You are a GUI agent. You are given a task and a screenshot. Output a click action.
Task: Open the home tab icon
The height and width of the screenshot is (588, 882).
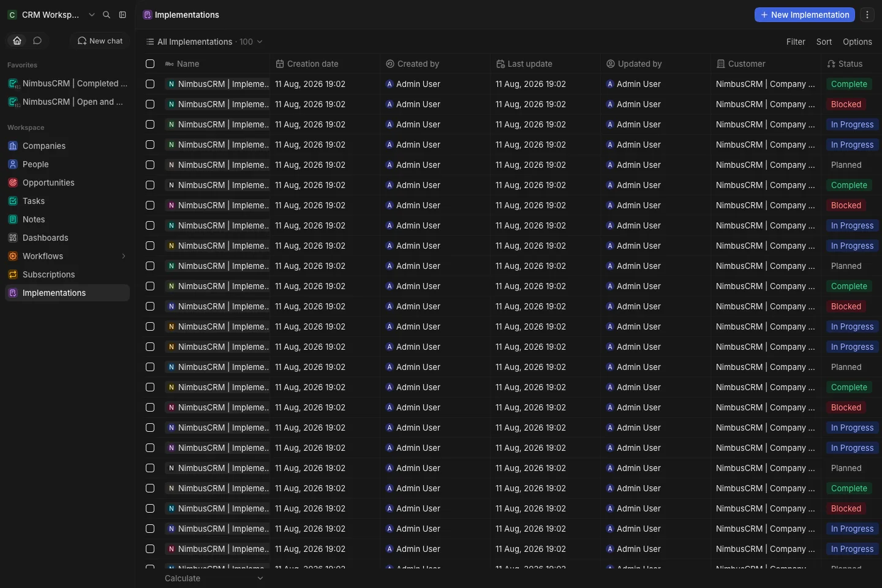17,40
